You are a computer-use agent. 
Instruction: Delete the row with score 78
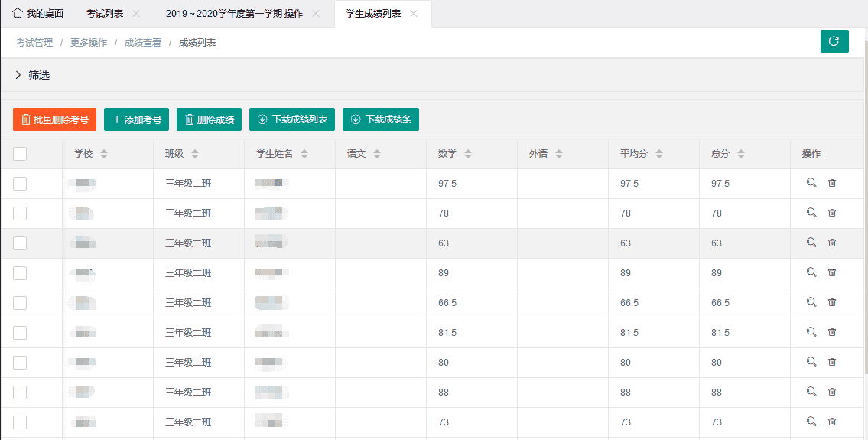(832, 213)
